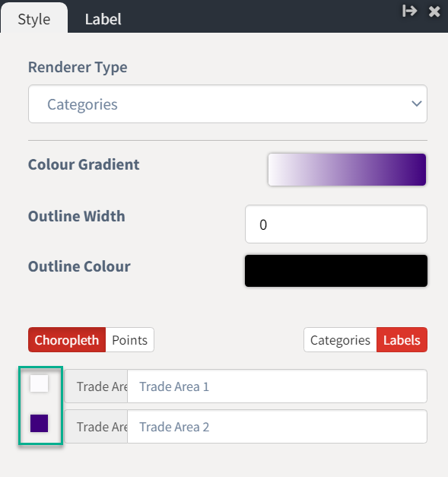This screenshot has height=477, width=448.
Task: Select the Labels toggle button
Action: [x=402, y=340]
